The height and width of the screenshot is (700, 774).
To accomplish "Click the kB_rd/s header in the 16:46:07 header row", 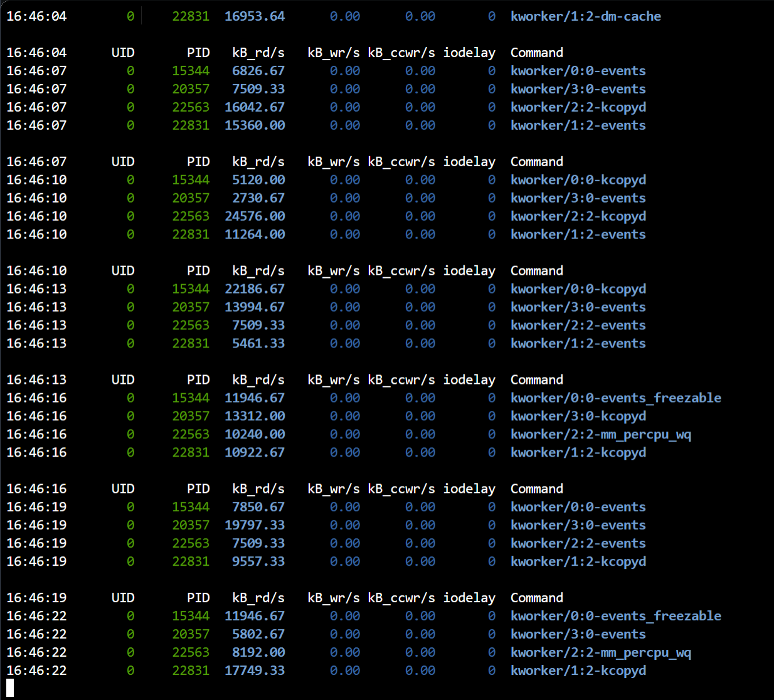I will [258, 162].
